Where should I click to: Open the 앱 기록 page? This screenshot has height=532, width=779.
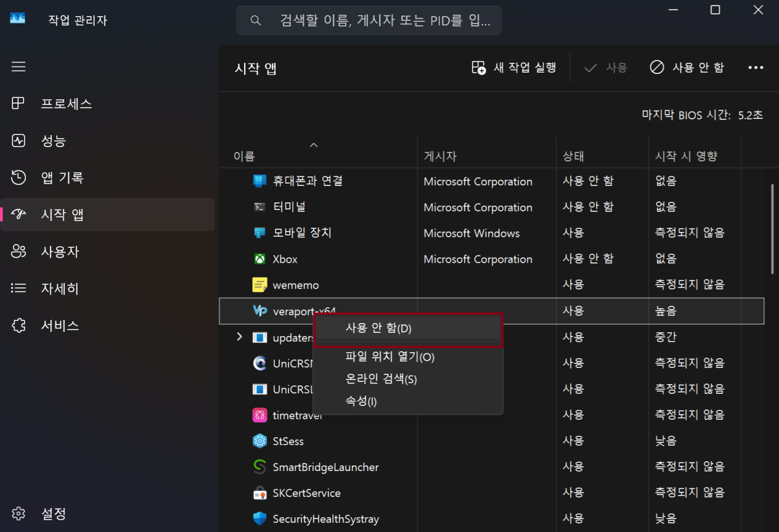(x=107, y=178)
